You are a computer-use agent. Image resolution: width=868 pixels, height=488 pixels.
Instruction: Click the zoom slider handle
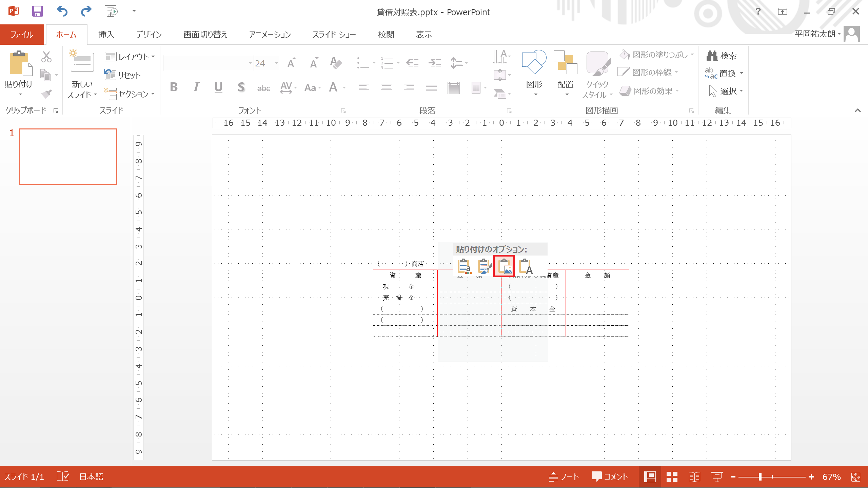(760, 477)
